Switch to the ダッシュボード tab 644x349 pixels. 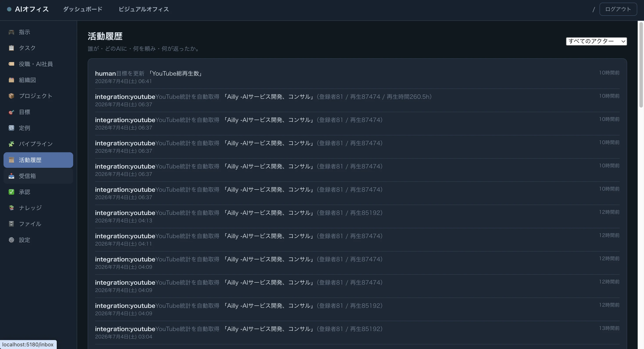(83, 9)
